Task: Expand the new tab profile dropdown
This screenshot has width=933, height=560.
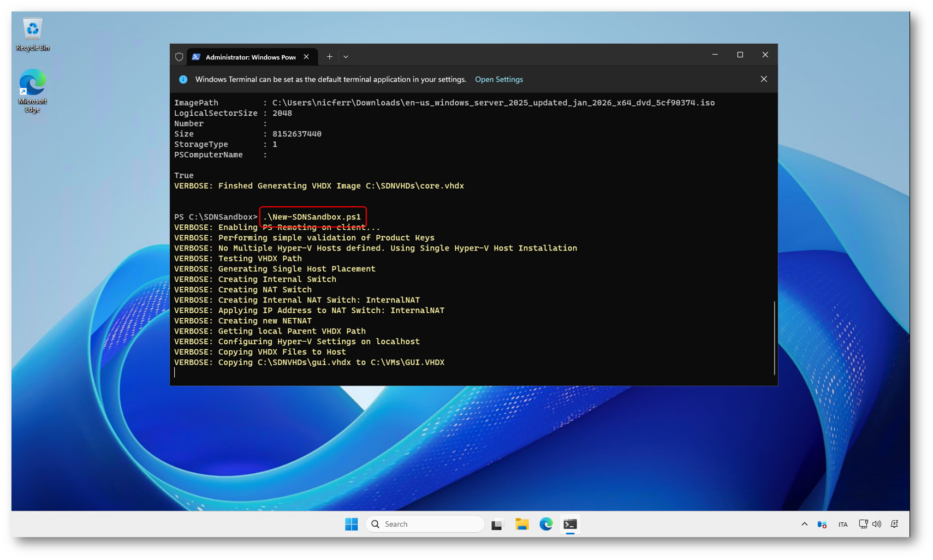Action: click(346, 57)
